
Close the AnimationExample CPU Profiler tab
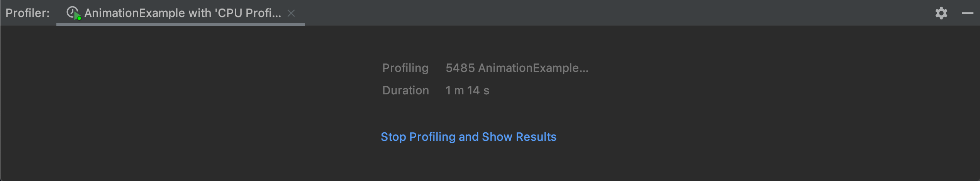tap(291, 13)
